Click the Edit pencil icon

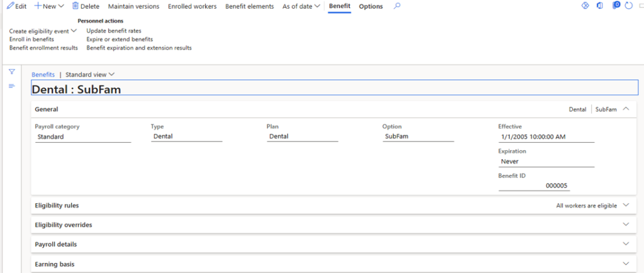[x=10, y=6]
